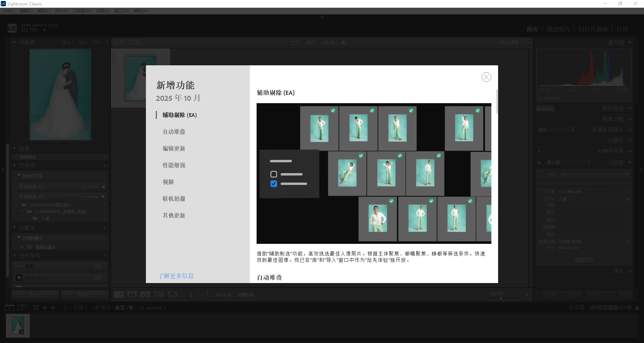This screenshot has width=644, height=343.
Task: Click the 导入 button
Action: point(35,294)
